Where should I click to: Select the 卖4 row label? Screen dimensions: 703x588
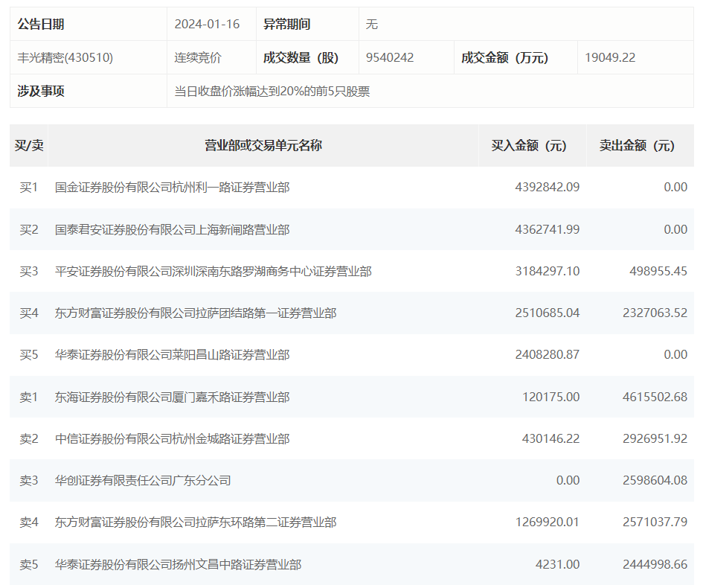(29, 522)
